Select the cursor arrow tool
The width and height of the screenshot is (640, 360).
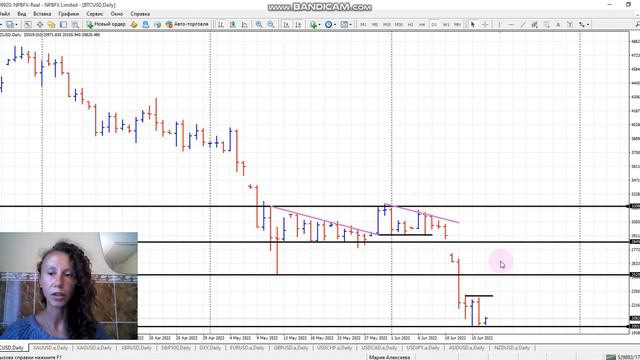tap(473, 24)
